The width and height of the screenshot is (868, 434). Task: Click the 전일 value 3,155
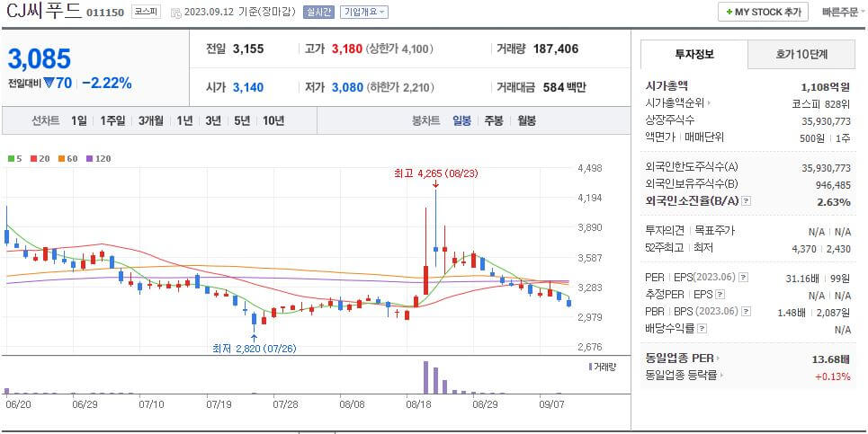coord(248,49)
